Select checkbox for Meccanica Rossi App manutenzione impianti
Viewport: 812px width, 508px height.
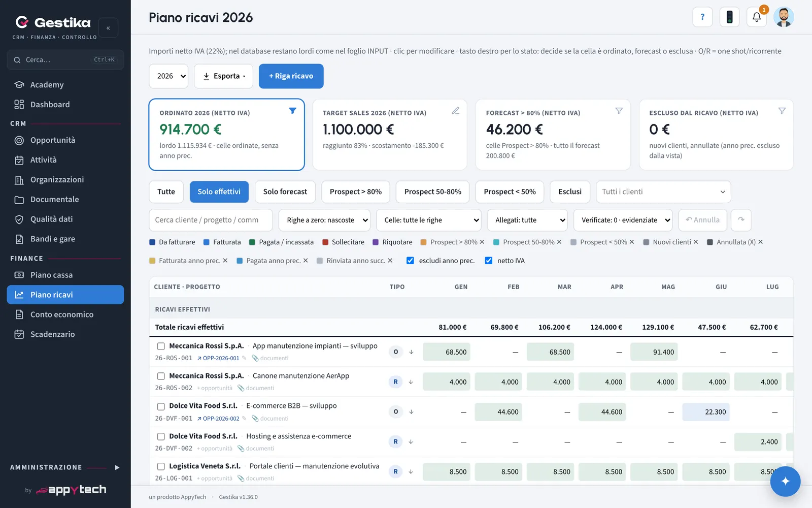pyautogui.click(x=161, y=346)
